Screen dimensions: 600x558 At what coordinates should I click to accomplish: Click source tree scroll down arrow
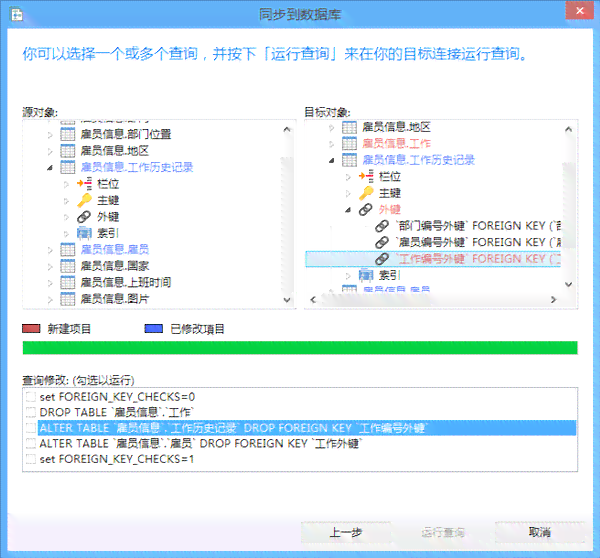pos(287,300)
